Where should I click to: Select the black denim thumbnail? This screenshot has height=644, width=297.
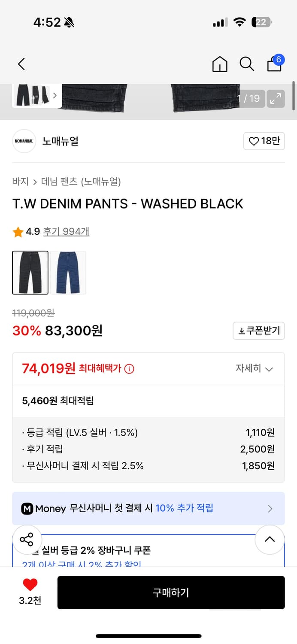(30, 272)
